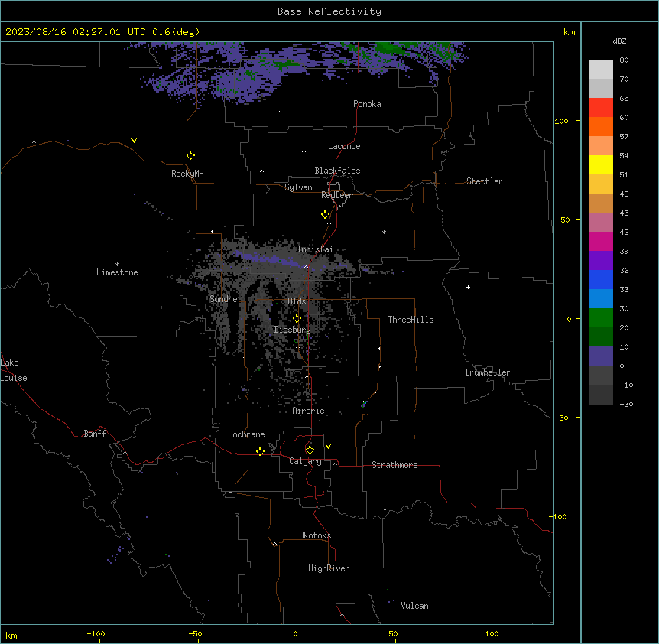Click the Innisfail city label
This screenshot has width=659, height=644.
click(317, 249)
